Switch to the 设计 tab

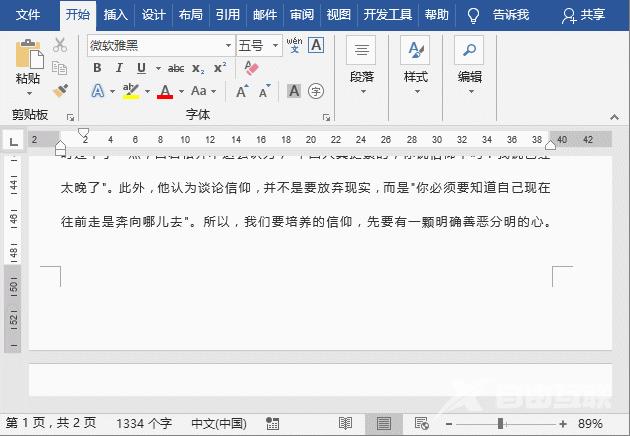153,15
